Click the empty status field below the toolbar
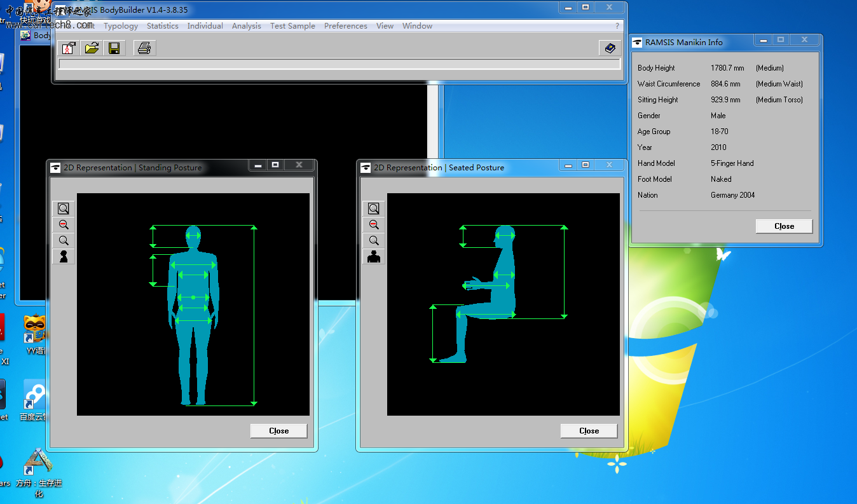The image size is (857, 504). coord(339,64)
